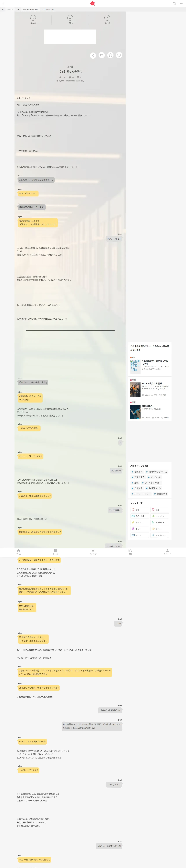Viewport: 186px width, 868px height.
Task: Click the cover thumbnail of M!LKの愛されお嬢様
Action: (135, 390)
